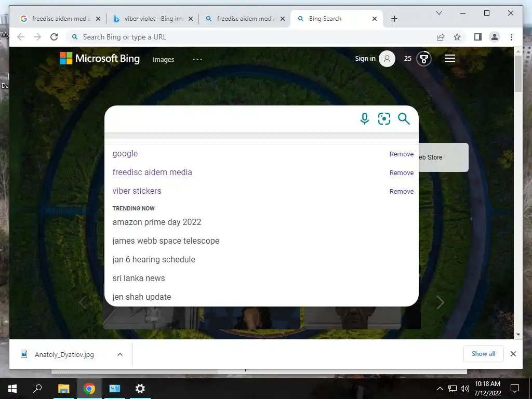This screenshot has width=532, height=399.
Task: Remove 'freedisc aidem media' from history
Action: 402,172
